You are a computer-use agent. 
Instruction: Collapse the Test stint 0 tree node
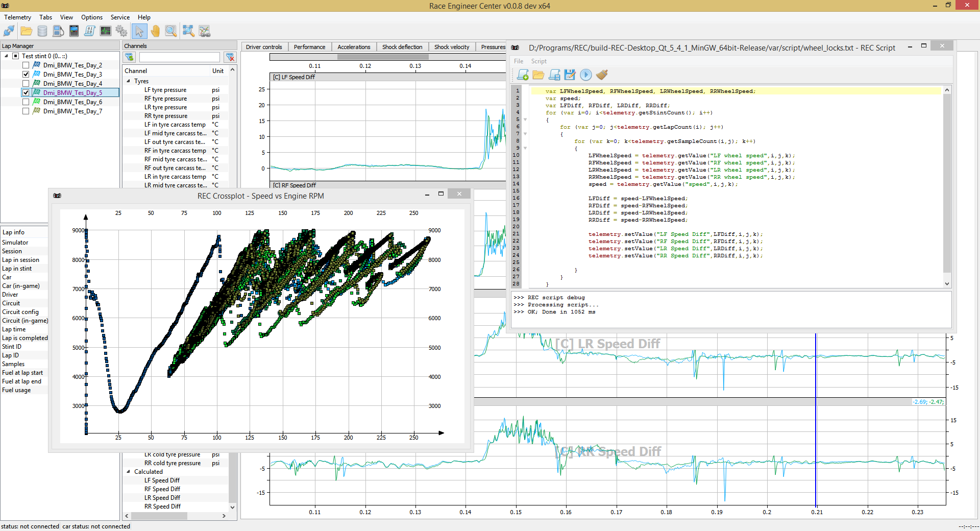pos(6,56)
